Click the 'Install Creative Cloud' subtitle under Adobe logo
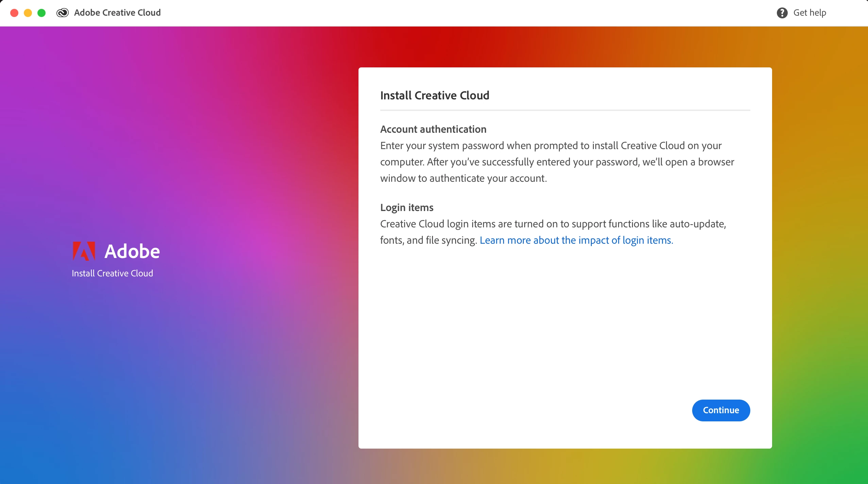This screenshot has height=484, width=868. [112, 273]
